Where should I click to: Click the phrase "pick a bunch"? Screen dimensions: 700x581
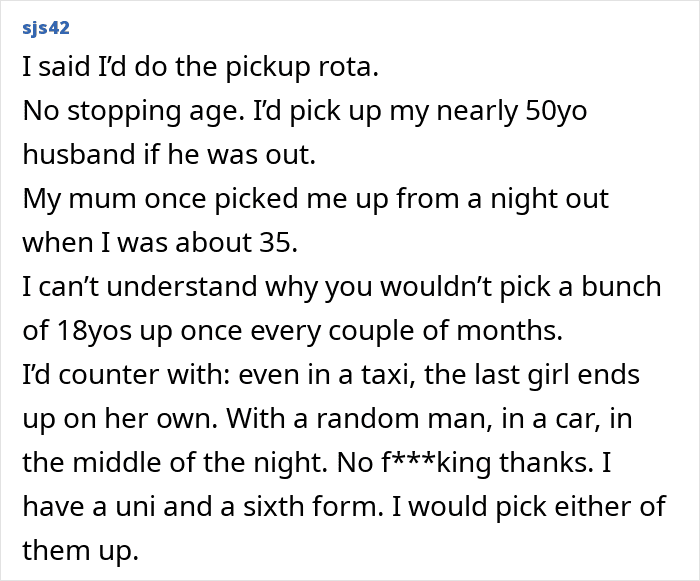[x=591, y=287]
